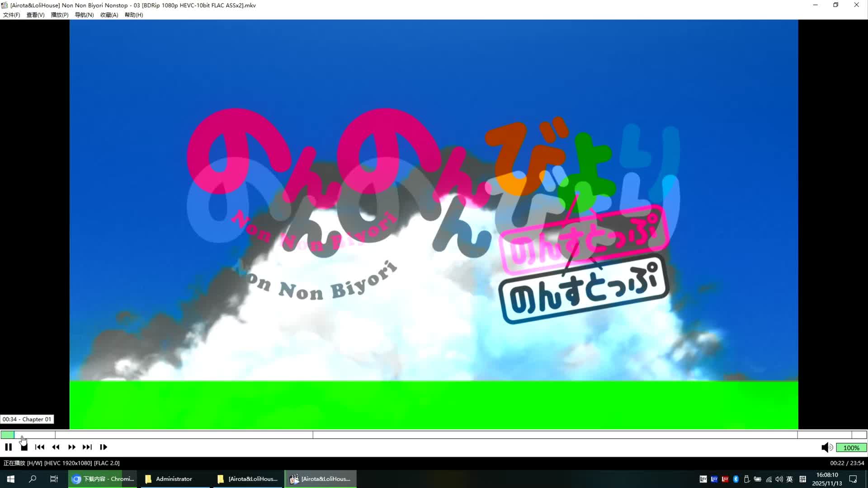Image resolution: width=868 pixels, height=488 pixels.
Task: Click the fast-forward (increase speed) button
Action: coord(71,447)
